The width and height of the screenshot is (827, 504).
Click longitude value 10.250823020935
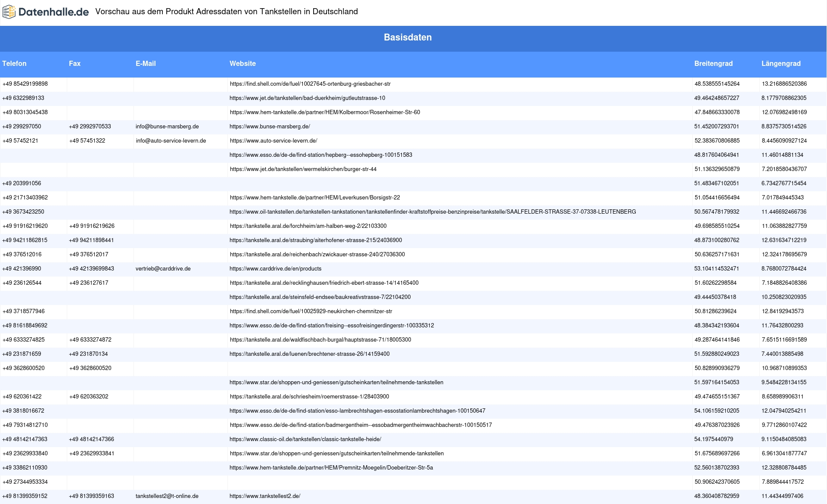click(x=784, y=297)
